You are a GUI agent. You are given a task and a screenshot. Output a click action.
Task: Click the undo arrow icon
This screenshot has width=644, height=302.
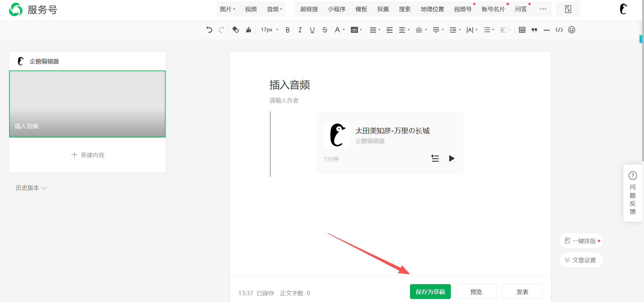tap(209, 30)
